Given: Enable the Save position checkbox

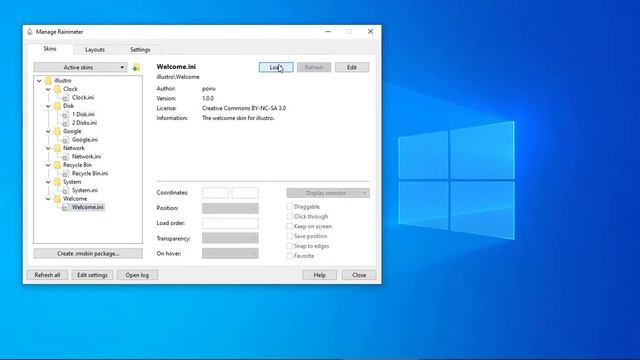Looking at the screenshot, I should click(289, 236).
